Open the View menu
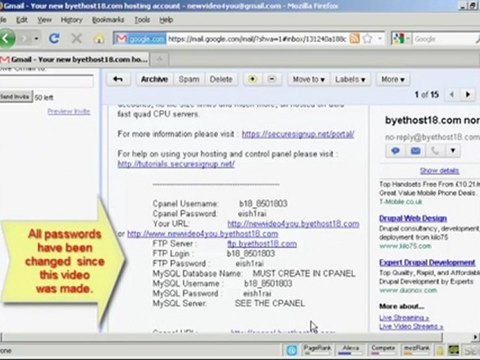480x360 pixels. 44,20
